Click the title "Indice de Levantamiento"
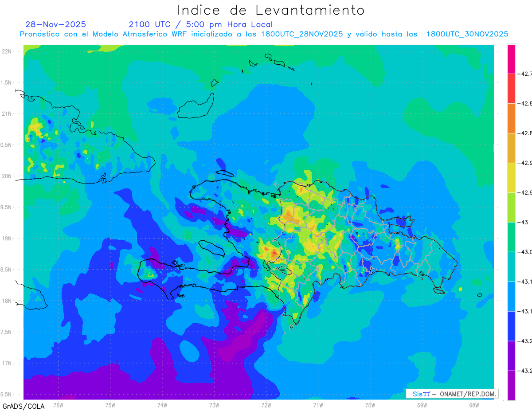This screenshot has height=411, width=532. [271, 10]
